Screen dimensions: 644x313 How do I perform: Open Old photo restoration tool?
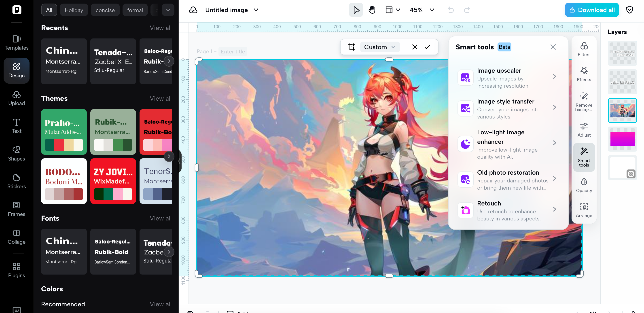tap(508, 180)
